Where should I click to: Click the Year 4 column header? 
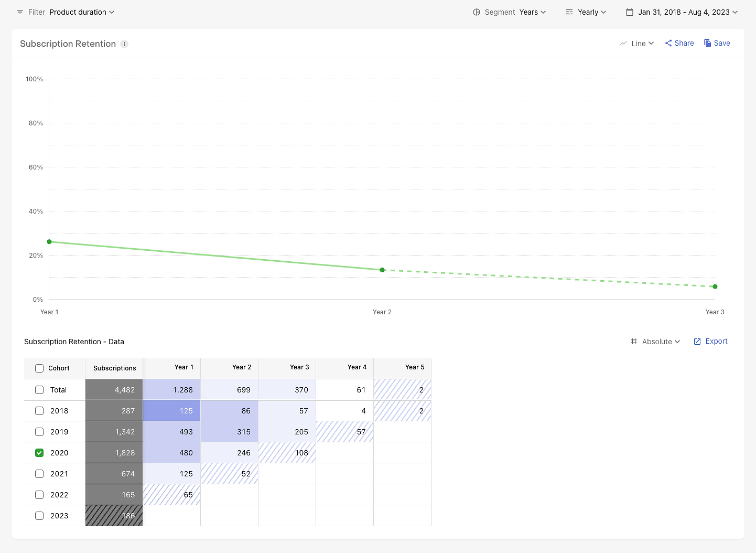pos(345,368)
